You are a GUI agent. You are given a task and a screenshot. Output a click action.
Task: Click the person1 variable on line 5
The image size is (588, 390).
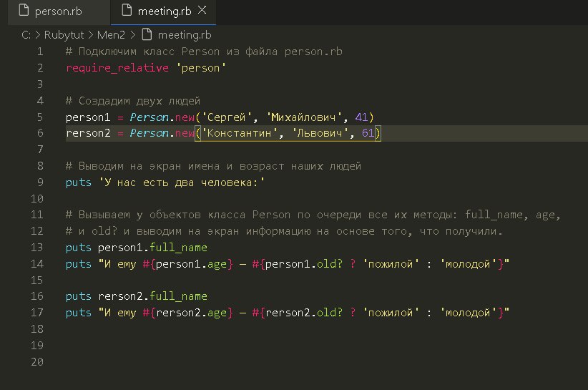pyautogui.click(x=88, y=117)
